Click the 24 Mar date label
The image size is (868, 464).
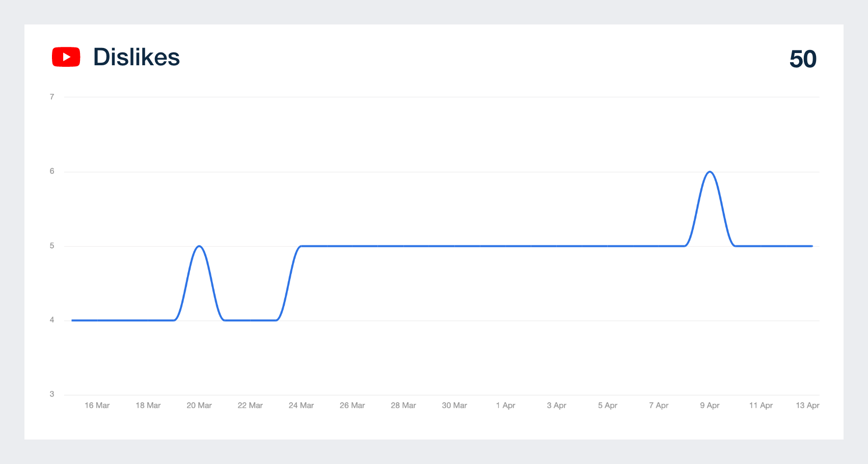(301, 405)
